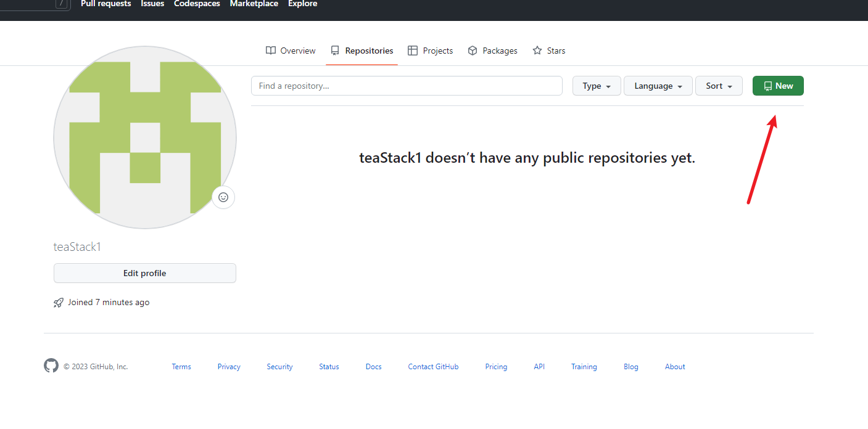Open the Pricing footer link
Image resolution: width=868 pixels, height=429 pixels.
click(x=496, y=367)
